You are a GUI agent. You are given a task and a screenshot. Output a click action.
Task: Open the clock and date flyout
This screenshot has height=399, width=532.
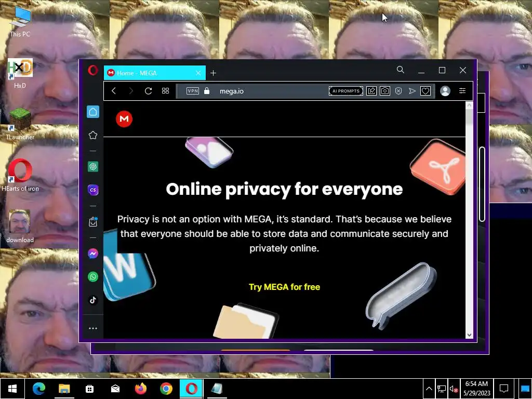tap(477, 389)
